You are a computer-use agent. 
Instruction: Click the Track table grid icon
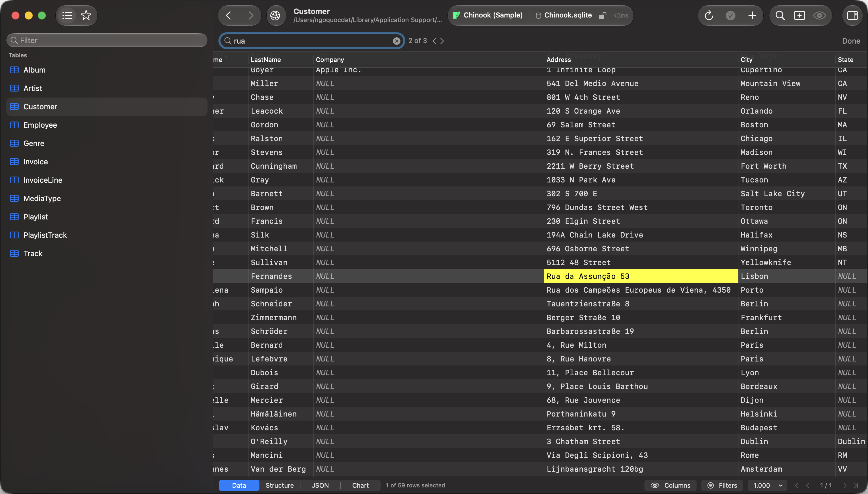14,253
